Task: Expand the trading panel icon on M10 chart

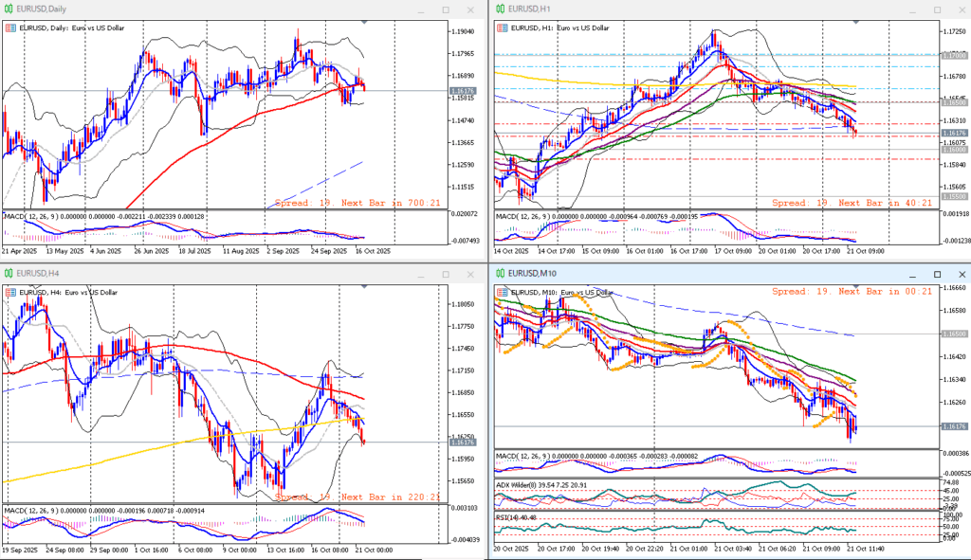Action: pos(502,292)
